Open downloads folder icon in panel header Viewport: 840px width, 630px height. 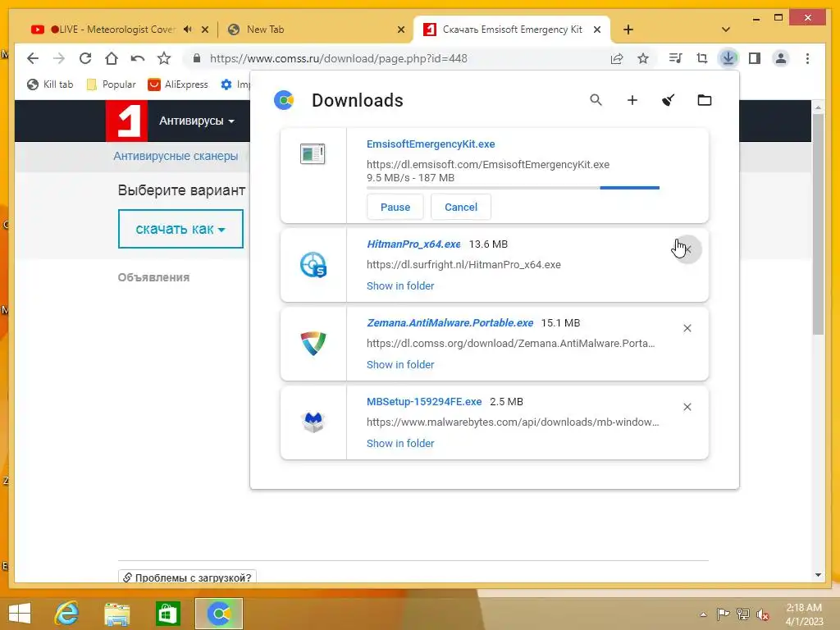[705, 100]
